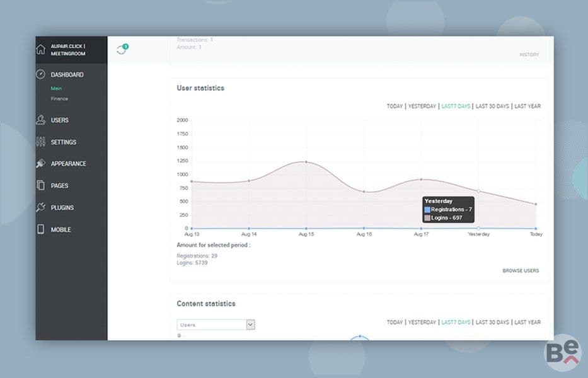Click the logins data point for Aug 14
Screen dimensions: 588x378
249,181
